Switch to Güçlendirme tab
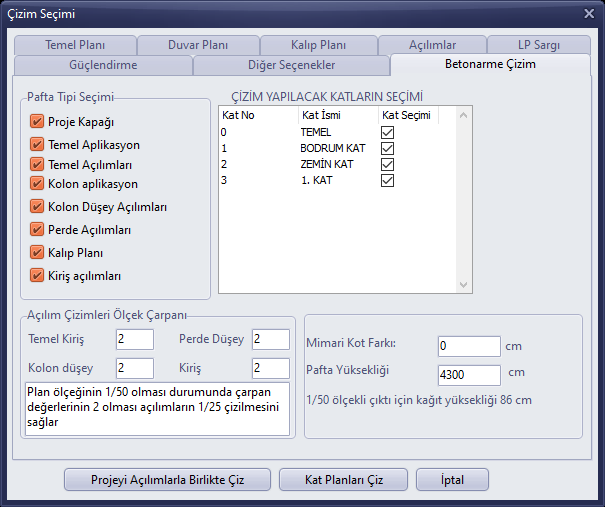This screenshot has width=605, height=507. pyautogui.click(x=103, y=65)
